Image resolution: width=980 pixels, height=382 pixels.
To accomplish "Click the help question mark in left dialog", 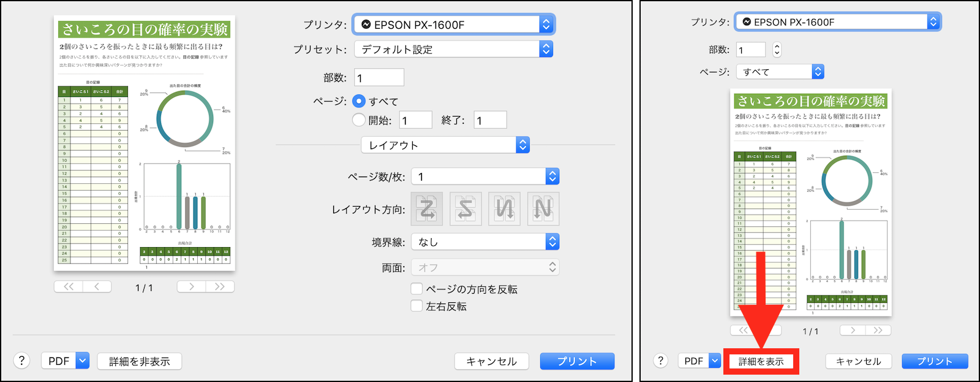I will (x=21, y=361).
